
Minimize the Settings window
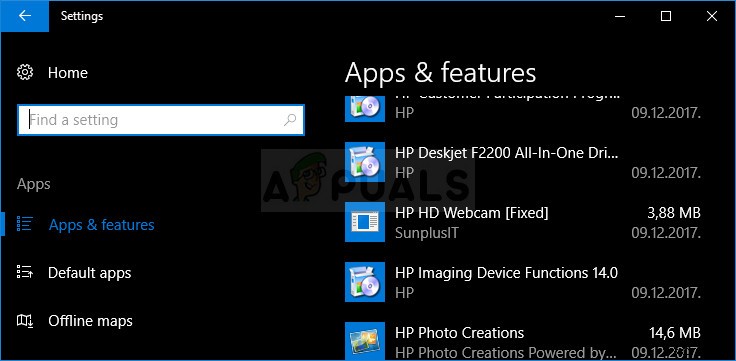tap(620, 16)
